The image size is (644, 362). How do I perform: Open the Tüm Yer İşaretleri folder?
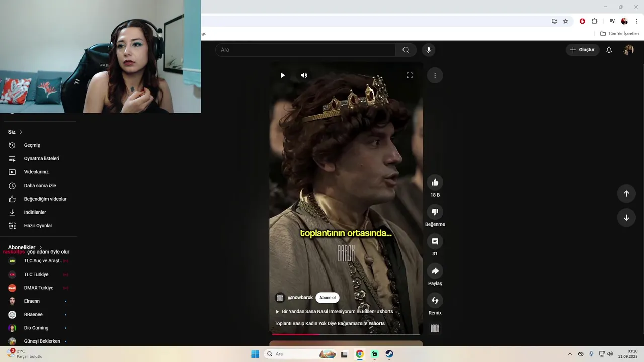point(619,34)
